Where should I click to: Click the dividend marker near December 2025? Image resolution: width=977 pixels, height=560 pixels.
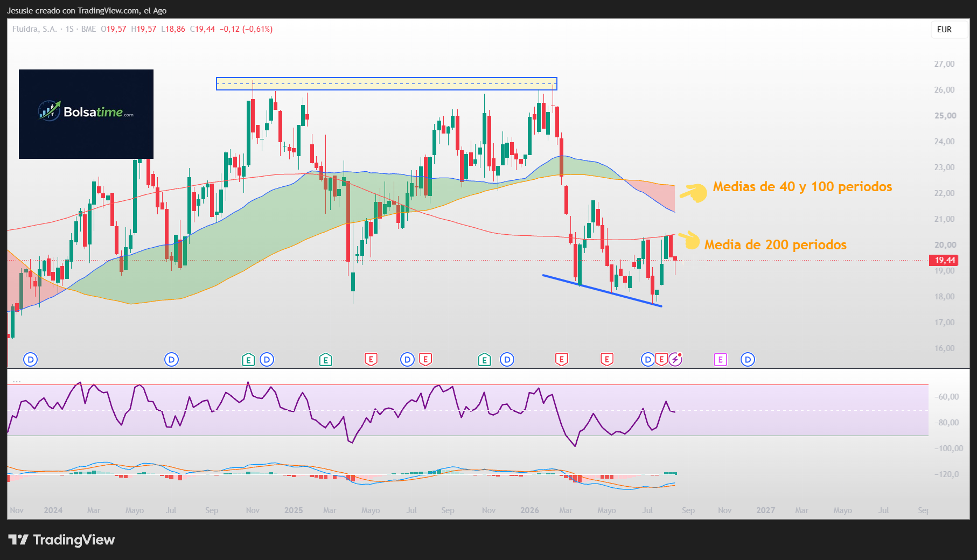point(507,360)
